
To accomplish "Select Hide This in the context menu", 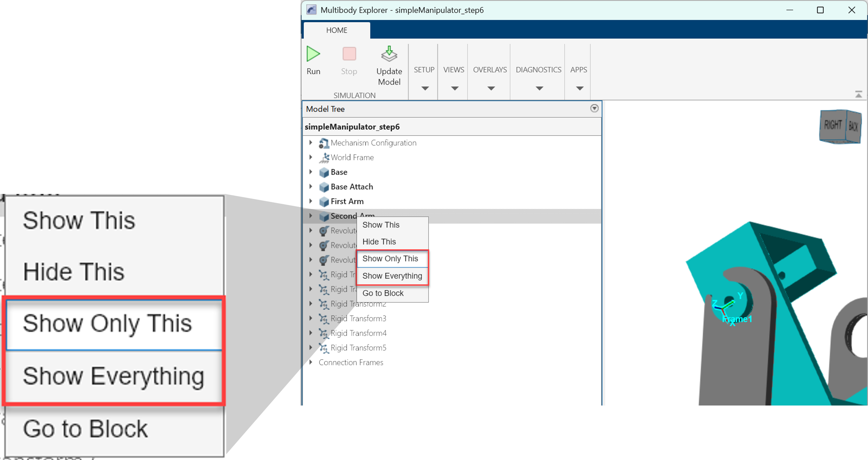I will (x=379, y=242).
